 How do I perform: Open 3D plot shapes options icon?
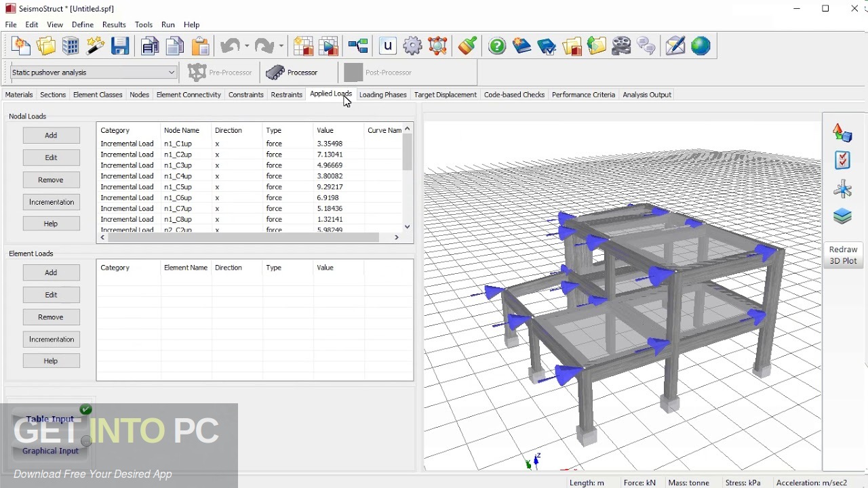click(x=842, y=133)
